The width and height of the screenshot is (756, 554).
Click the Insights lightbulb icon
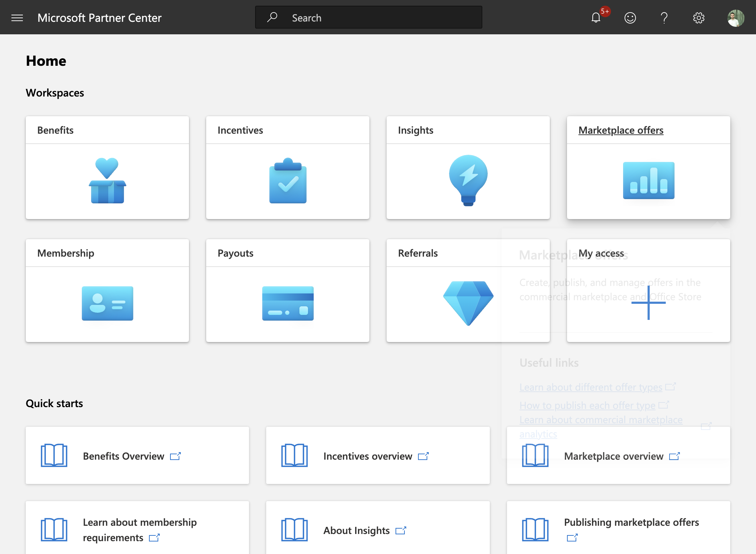468,180
